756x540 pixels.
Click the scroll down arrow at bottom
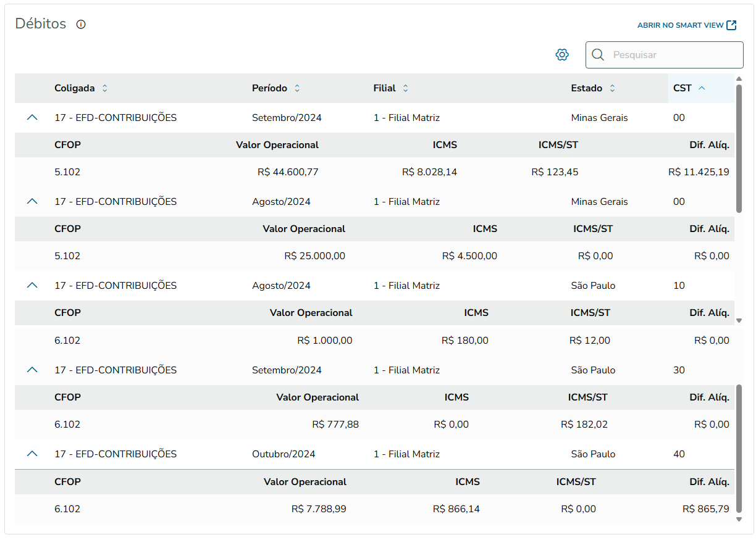coord(739,520)
